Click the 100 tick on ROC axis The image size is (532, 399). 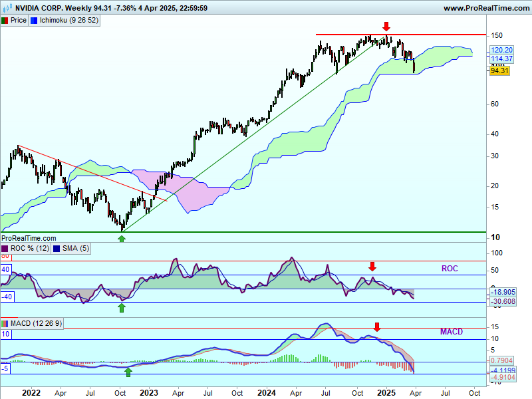pos(496,253)
